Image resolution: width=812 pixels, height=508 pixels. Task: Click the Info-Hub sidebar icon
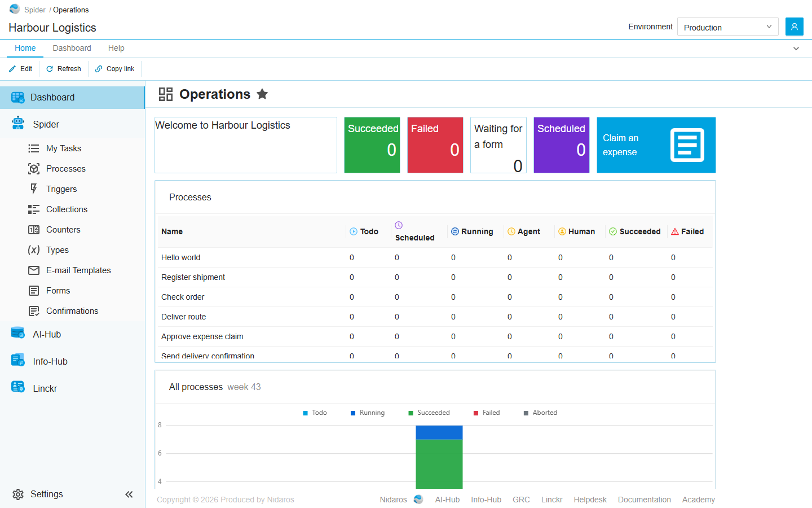[18, 360]
